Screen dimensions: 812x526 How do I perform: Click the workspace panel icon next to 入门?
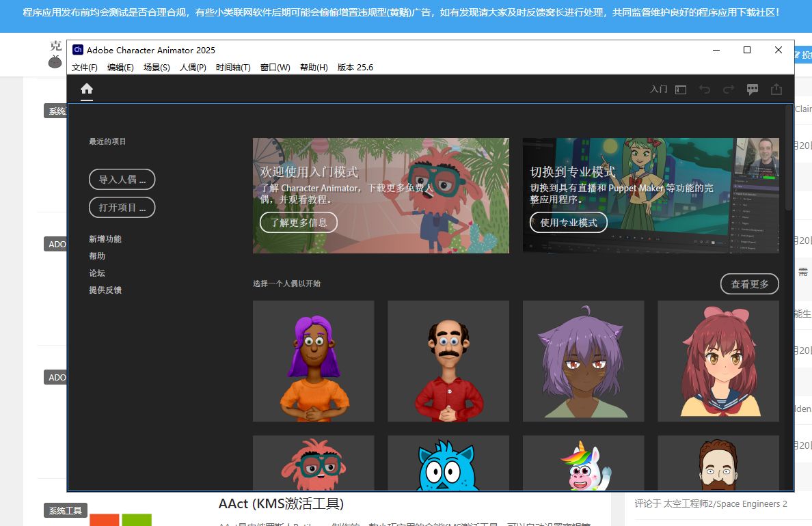click(679, 89)
